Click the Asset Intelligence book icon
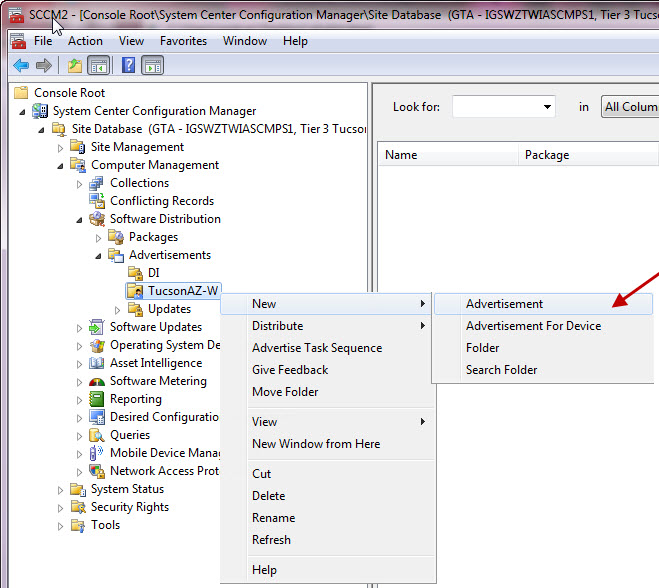This screenshot has width=659, height=588. (97, 363)
